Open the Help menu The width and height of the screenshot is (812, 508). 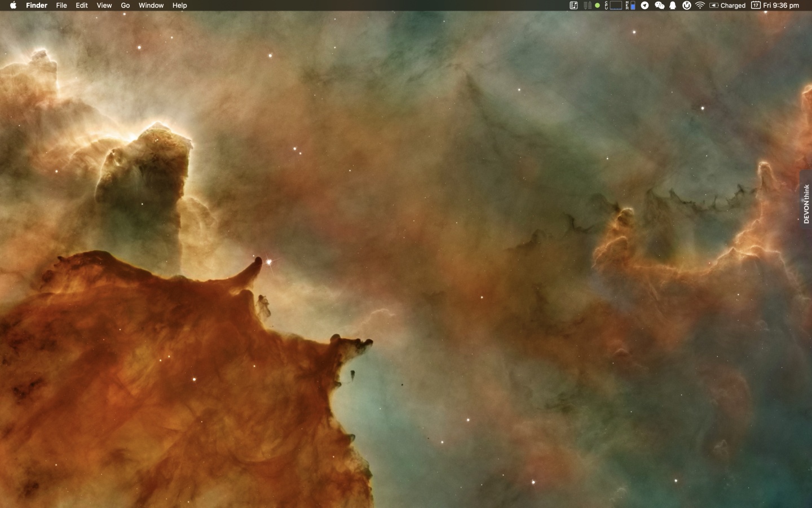click(180, 5)
